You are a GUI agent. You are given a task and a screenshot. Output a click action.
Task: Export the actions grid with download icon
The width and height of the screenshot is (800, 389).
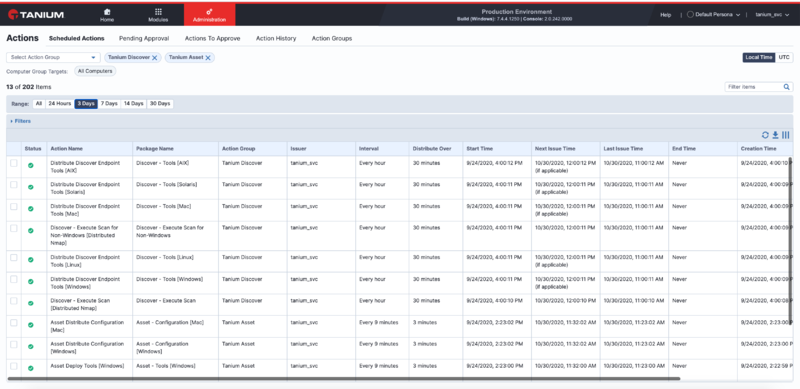click(775, 135)
